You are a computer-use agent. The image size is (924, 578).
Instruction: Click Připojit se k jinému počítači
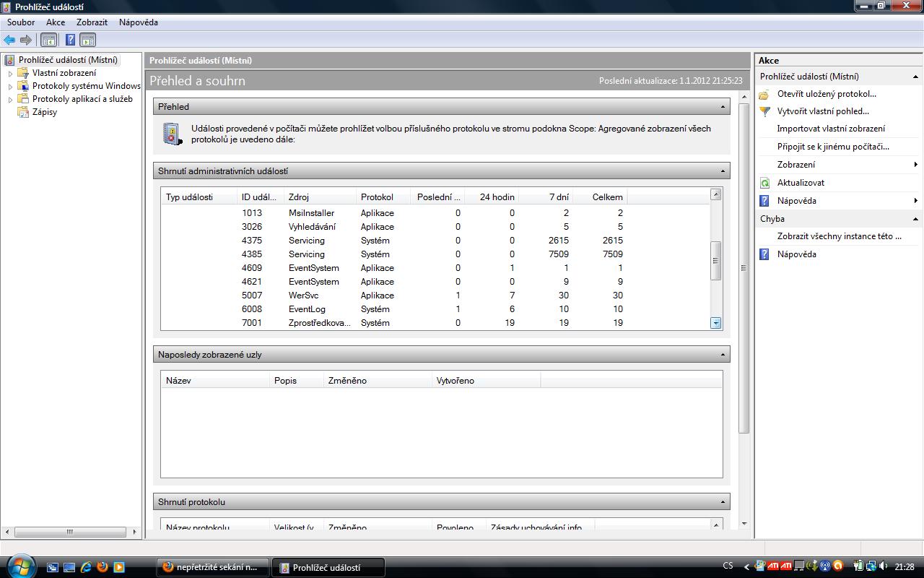[x=832, y=147]
